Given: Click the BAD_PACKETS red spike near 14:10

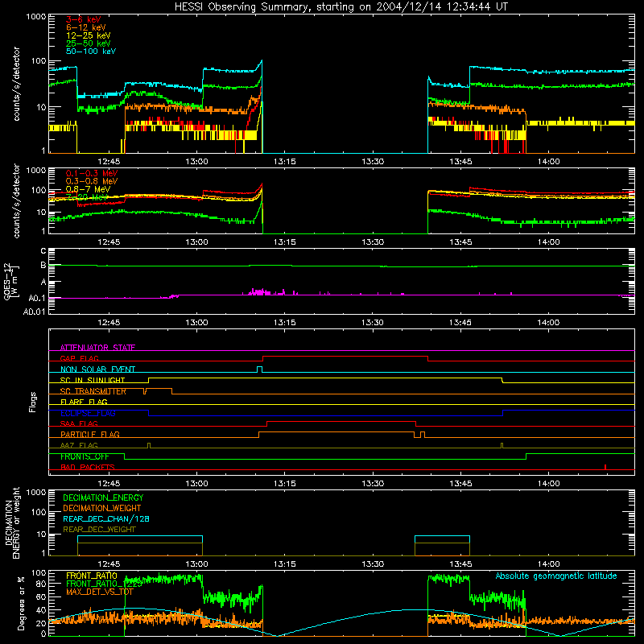Looking at the screenshot, I should point(605,467).
